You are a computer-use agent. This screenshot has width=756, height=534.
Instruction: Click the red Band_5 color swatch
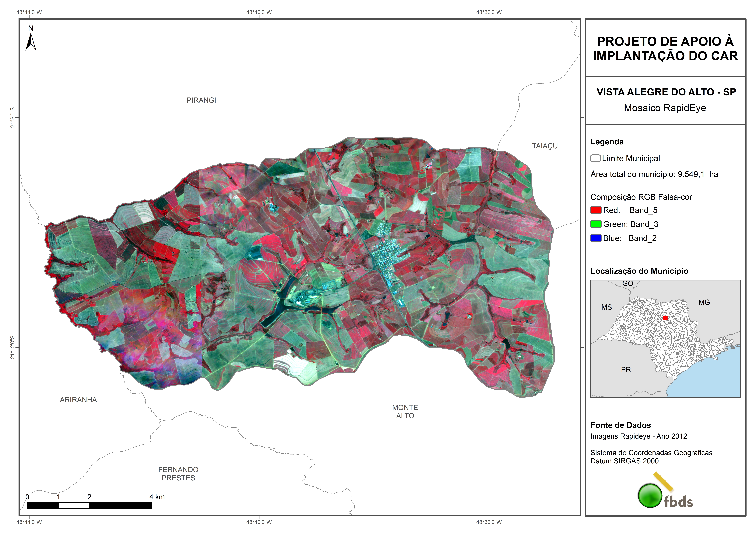click(x=596, y=210)
